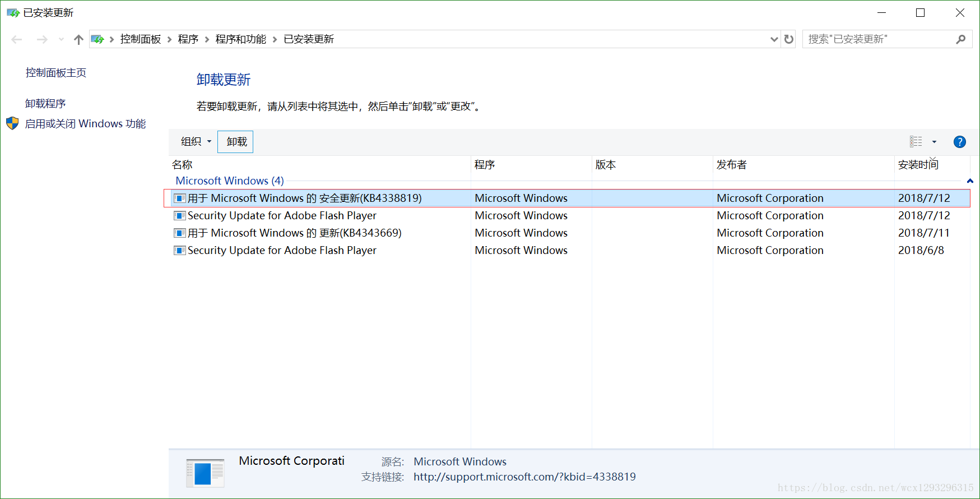
Task: Select Security Update for Adobe Flash Player 2018/6/8
Action: coord(571,250)
